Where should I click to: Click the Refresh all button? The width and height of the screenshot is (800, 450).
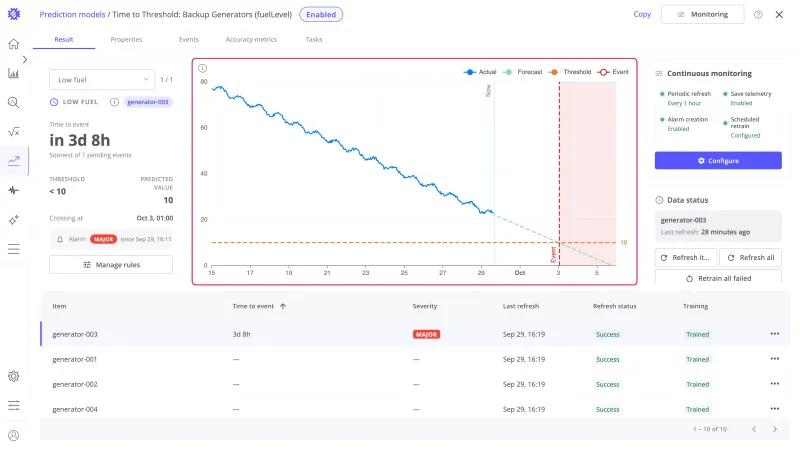[x=751, y=258]
